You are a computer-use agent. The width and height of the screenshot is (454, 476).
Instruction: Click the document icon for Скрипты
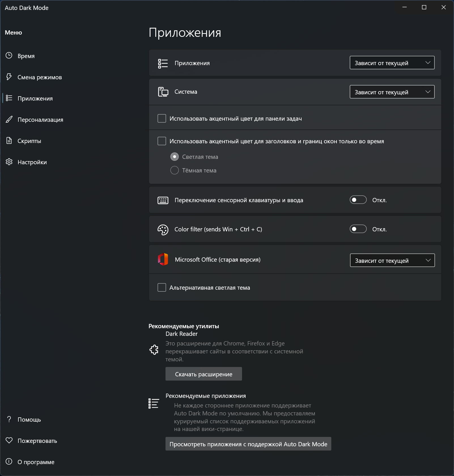(x=9, y=140)
